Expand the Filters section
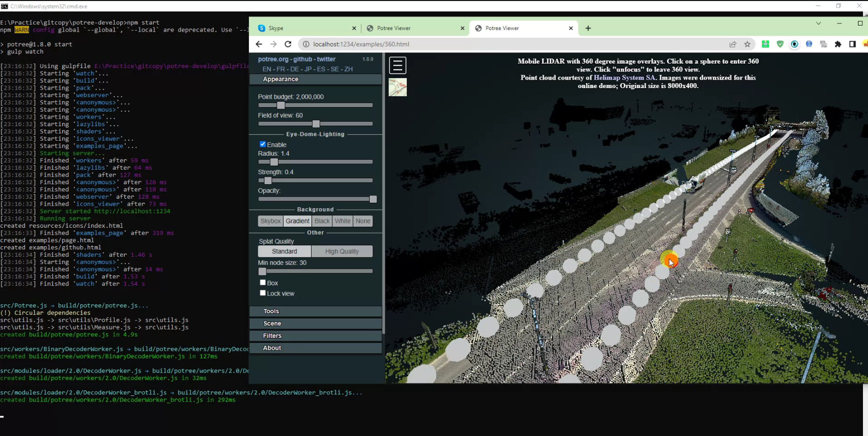 pos(316,336)
